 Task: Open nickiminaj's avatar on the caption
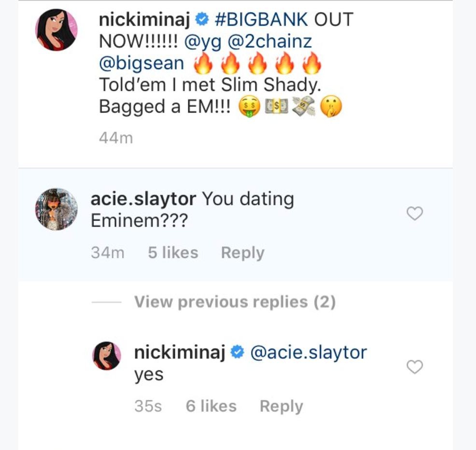(56, 29)
